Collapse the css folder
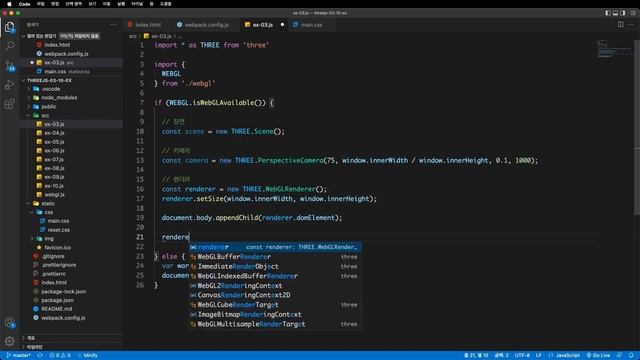640x360 pixels. [31, 212]
